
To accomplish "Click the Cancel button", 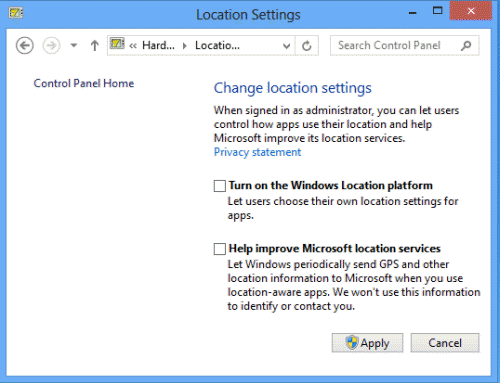I will point(445,343).
